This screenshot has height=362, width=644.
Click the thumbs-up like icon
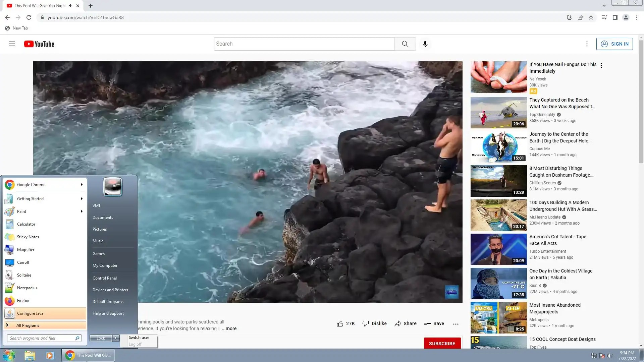(x=340, y=323)
